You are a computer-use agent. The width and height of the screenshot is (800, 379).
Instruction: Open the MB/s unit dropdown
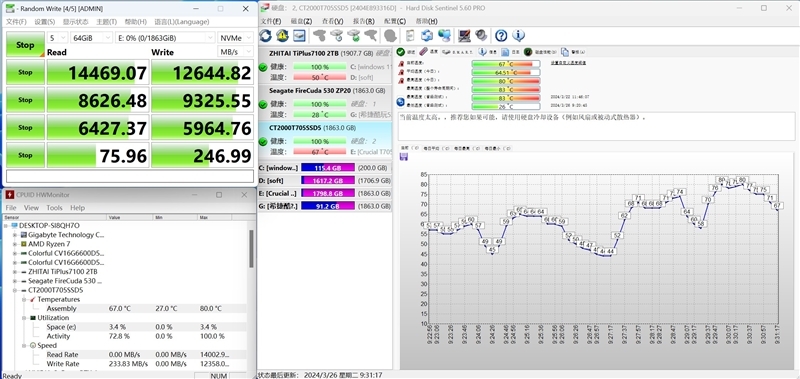pos(235,52)
